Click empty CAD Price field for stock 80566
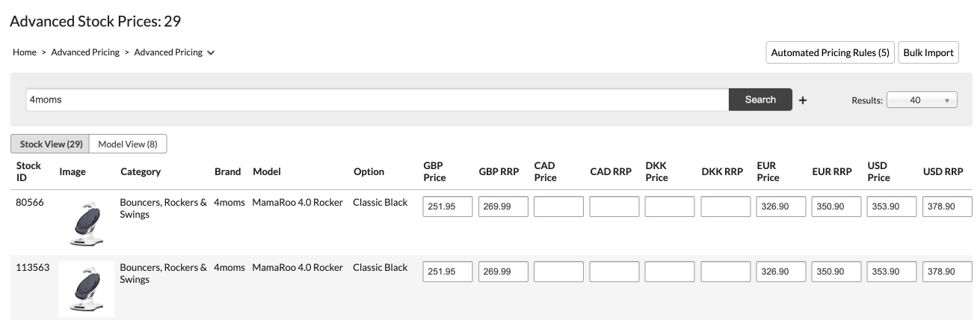The height and width of the screenshot is (324, 980). pyautogui.click(x=558, y=207)
